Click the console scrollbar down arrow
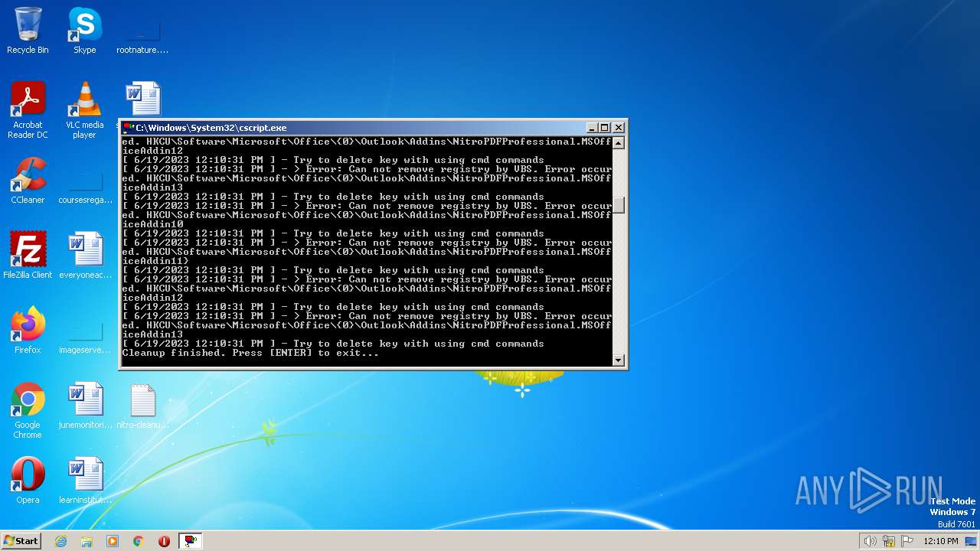Viewport: 980px width, 551px height. click(619, 360)
